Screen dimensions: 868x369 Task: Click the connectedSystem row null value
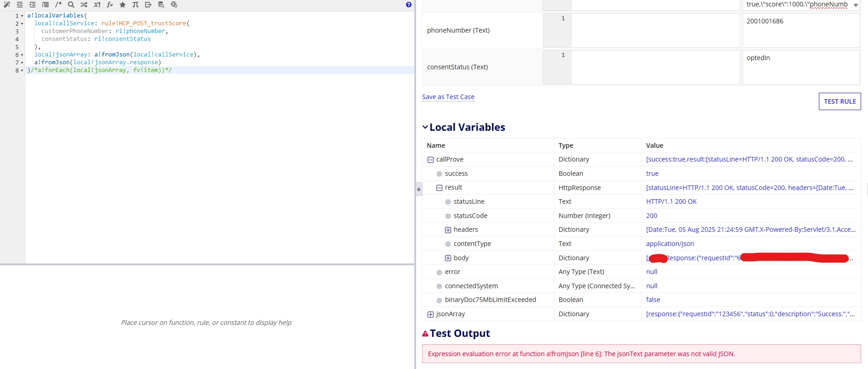(651, 286)
